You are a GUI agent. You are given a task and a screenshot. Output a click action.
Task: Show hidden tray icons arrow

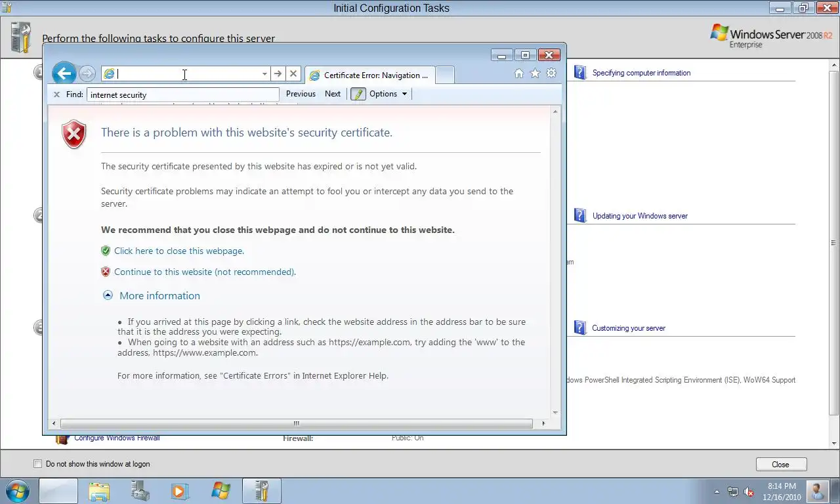point(717,492)
